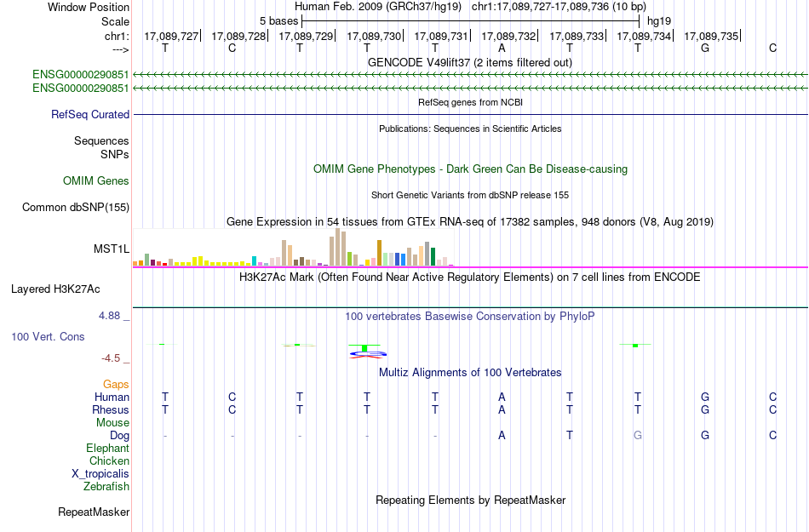
Task: Click the 4.88 upper axis value
Action: pyautogui.click(x=109, y=316)
